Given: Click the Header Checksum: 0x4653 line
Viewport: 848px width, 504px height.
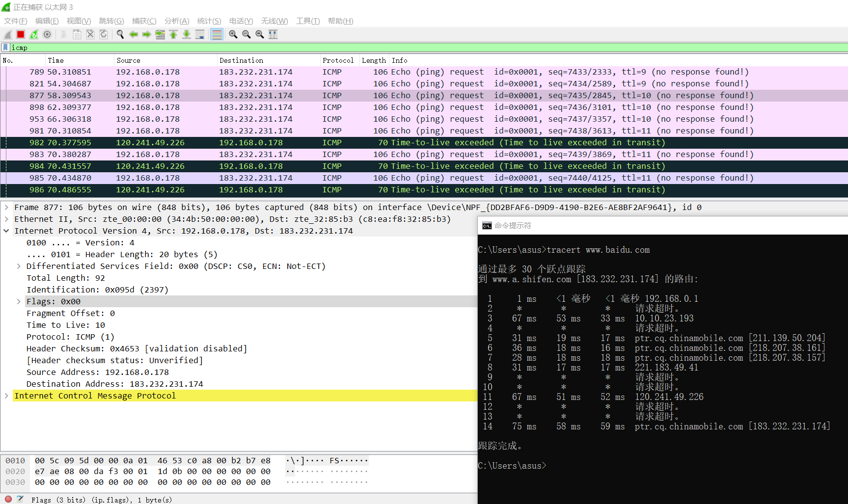Looking at the screenshot, I should [137, 349].
